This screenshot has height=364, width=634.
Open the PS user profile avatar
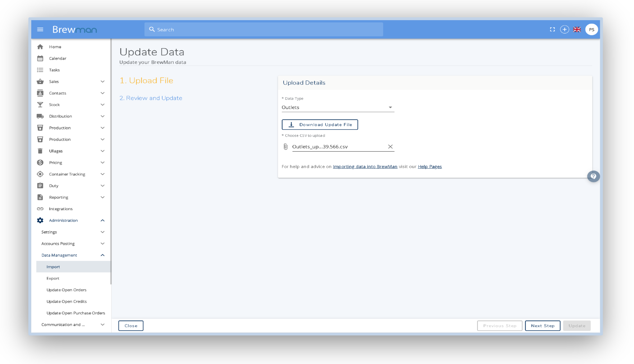[592, 29]
